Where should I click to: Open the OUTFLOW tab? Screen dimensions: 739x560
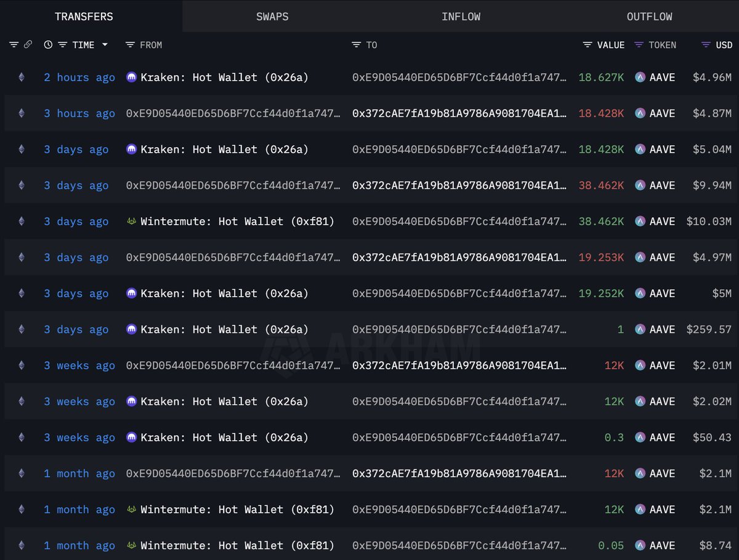click(649, 17)
